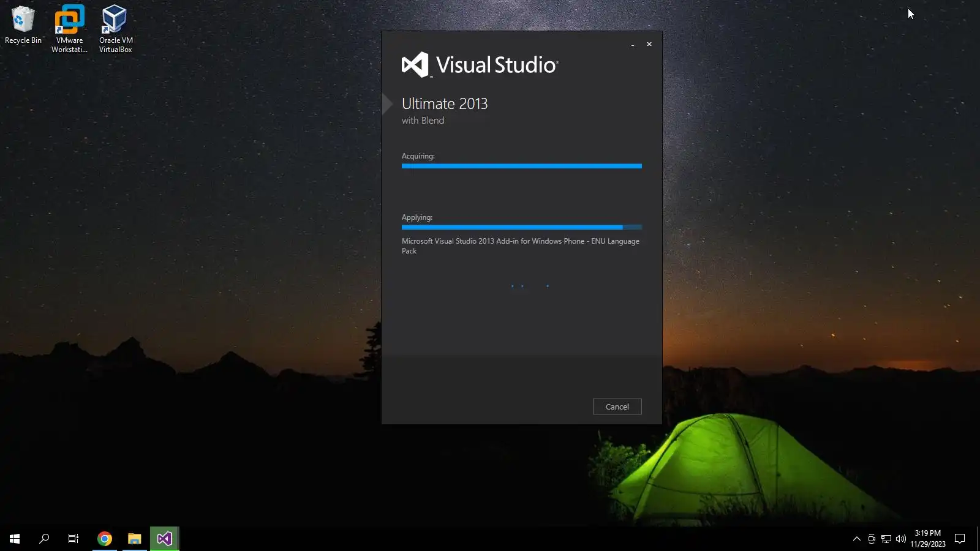The height and width of the screenshot is (551, 980).
Task: Cancel the Visual Studio installation
Action: (617, 407)
